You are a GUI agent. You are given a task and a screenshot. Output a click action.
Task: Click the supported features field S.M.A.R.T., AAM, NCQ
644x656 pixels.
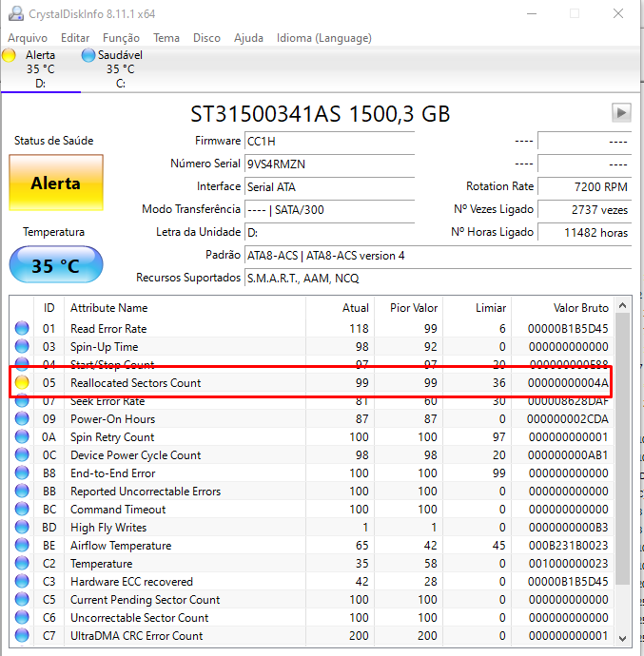[438, 279]
